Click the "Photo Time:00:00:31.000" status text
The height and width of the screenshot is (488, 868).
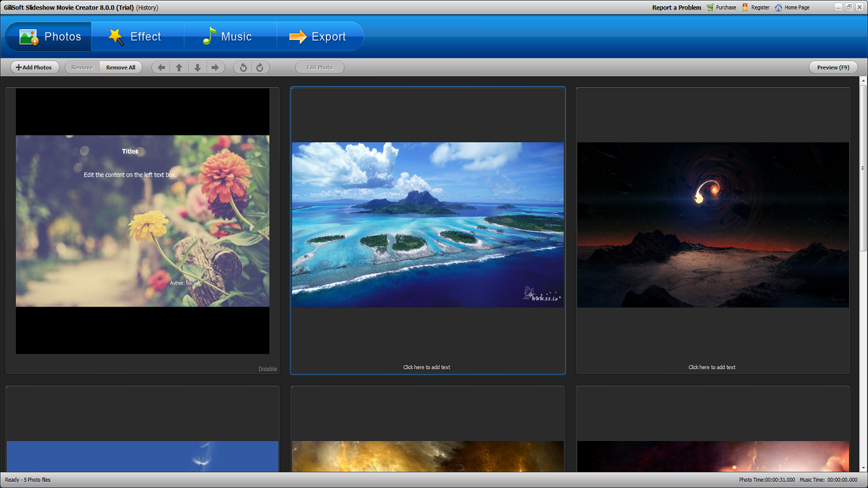767,480
